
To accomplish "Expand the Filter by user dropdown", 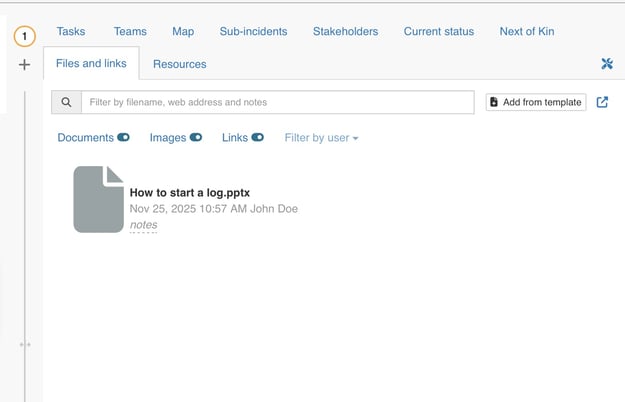I will [321, 138].
